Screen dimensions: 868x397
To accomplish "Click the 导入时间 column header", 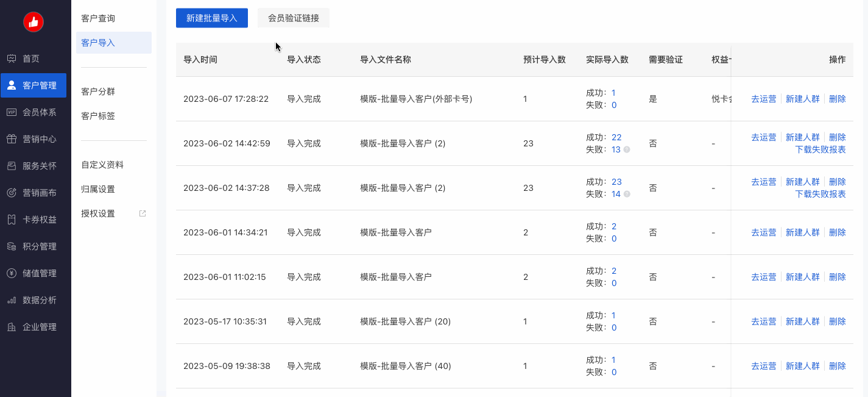I will 200,60.
